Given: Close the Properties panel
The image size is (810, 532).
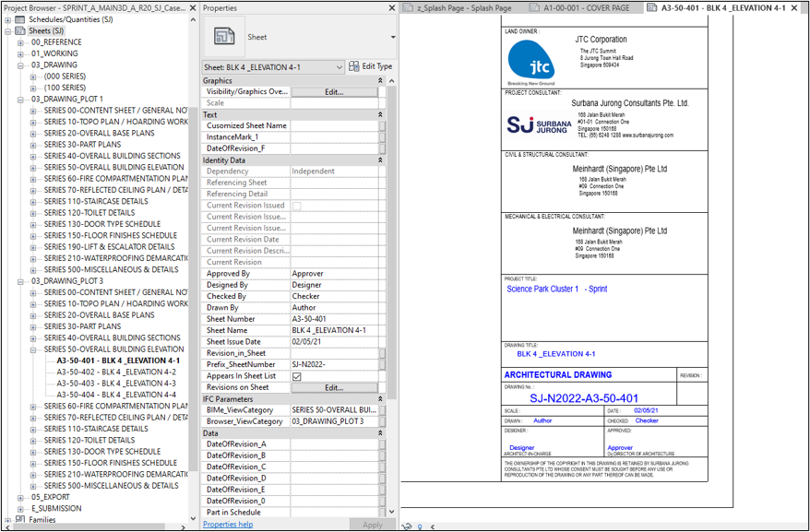Looking at the screenshot, I should pyautogui.click(x=391, y=8).
